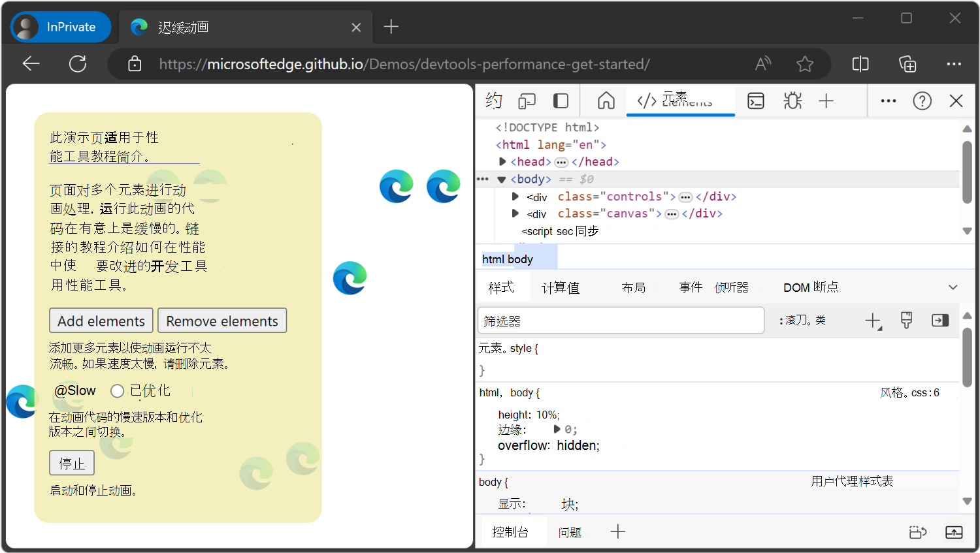Open split screen icon
Image resolution: width=980 pixels, height=553 pixels.
pyautogui.click(x=860, y=63)
